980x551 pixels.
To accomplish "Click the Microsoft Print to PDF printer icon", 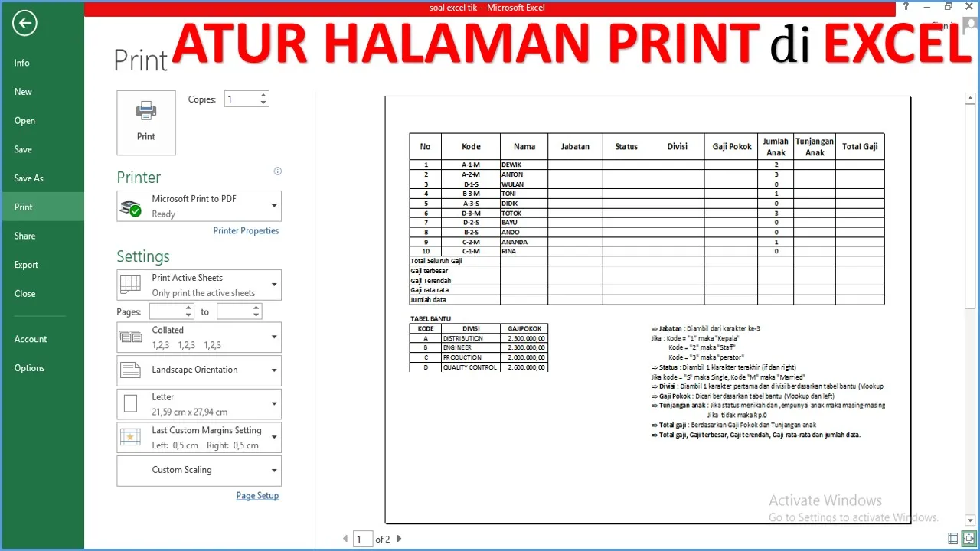I will point(131,207).
